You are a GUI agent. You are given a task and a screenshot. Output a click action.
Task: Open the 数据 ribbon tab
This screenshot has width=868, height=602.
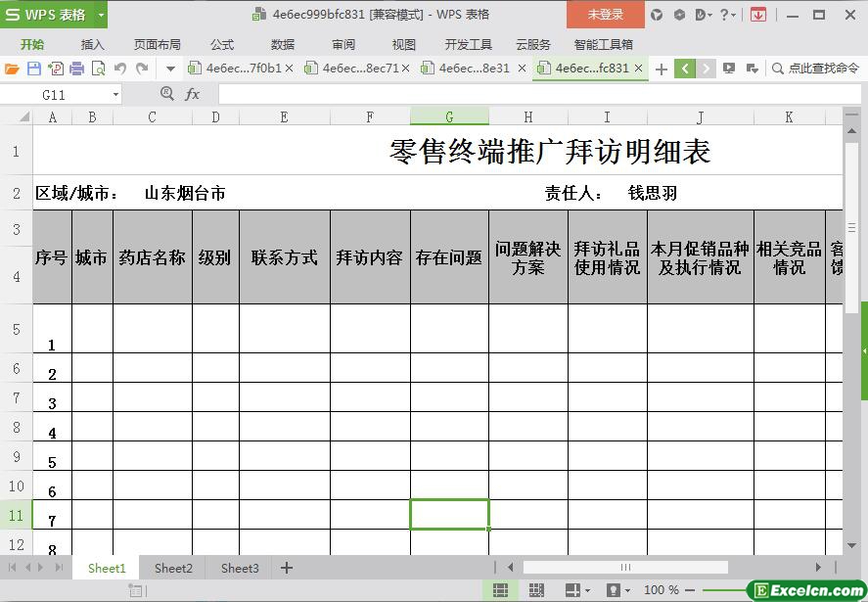click(283, 45)
